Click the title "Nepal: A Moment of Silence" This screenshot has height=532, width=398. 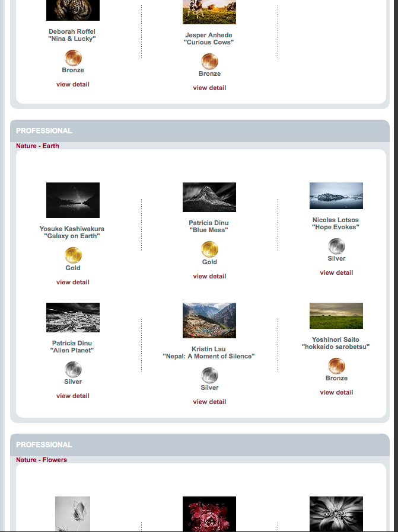[209, 356]
